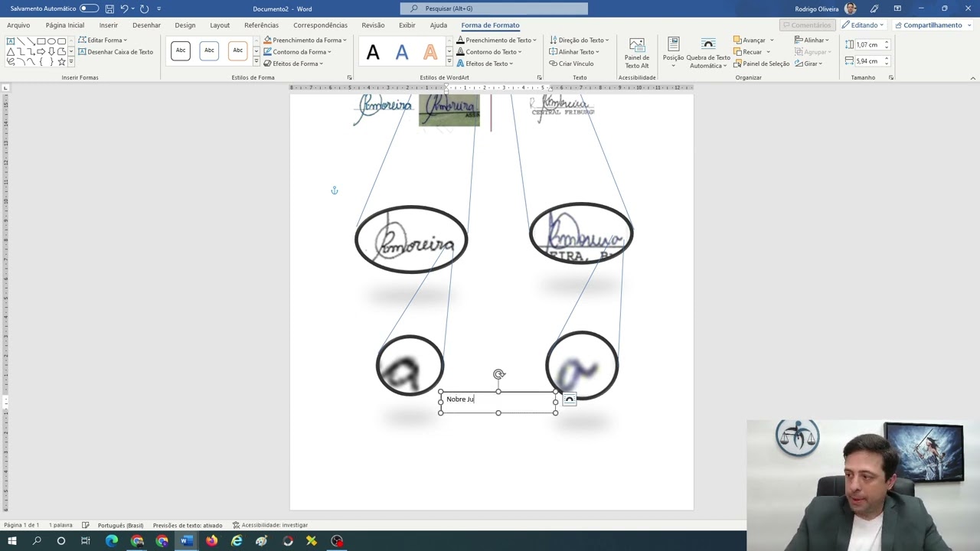Select the rectangle shape in shapes gallery
Screen dimensions: 980x551
click(41, 41)
